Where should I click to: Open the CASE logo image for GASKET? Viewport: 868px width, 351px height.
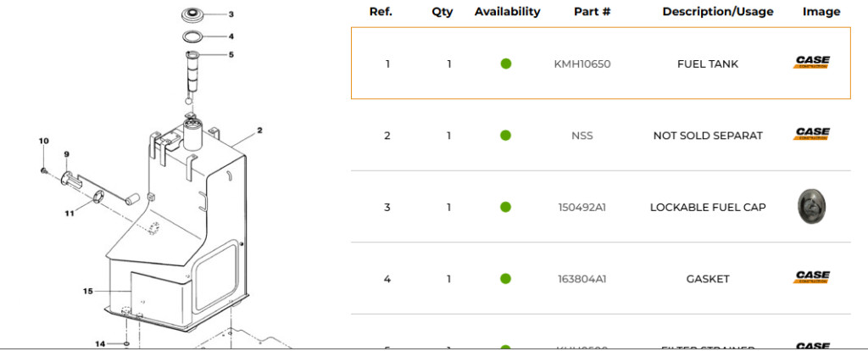point(811,276)
